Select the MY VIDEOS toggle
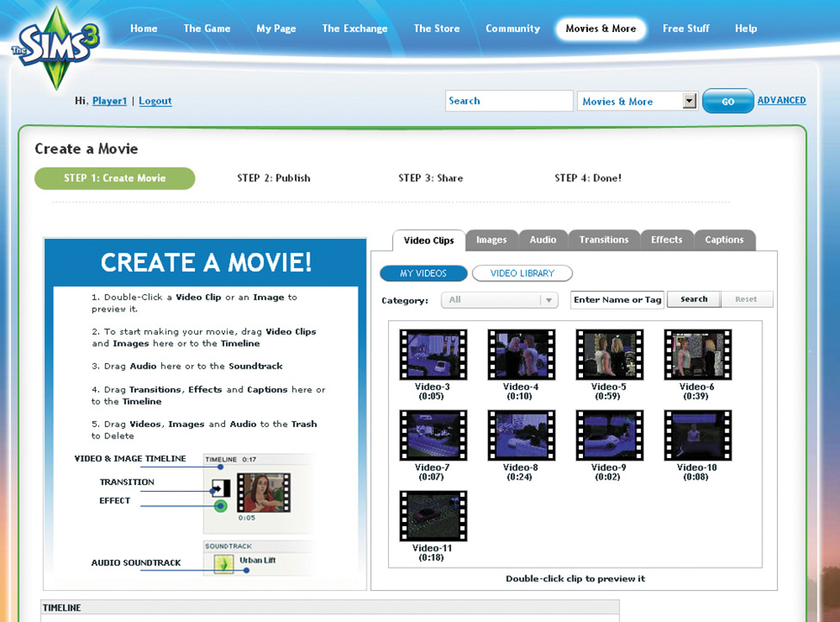Image resolution: width=840 pixels, height=622 pixels. point(423,273)
